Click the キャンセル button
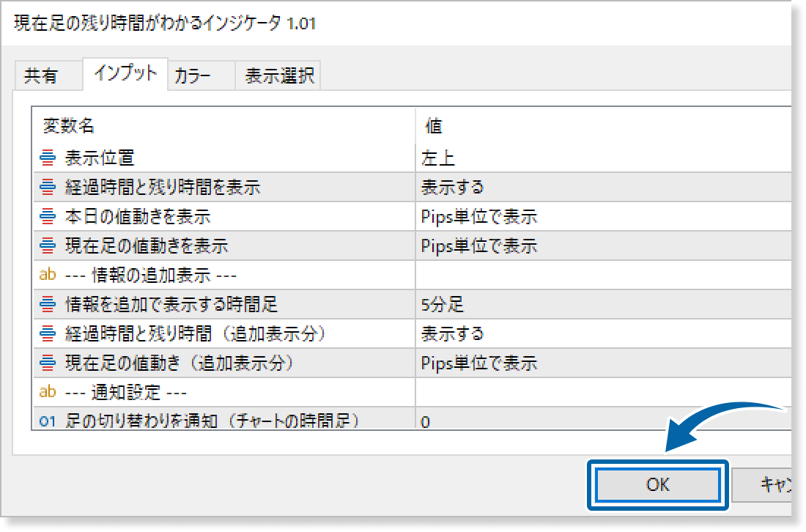Image resolution: width=806 pixels, height=532 pixels. [x=769, y=484]
